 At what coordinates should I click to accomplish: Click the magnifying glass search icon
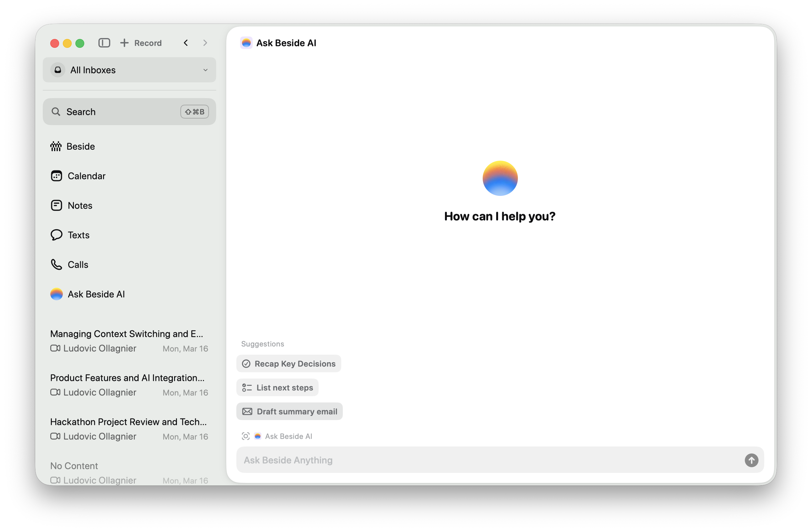[56, 112]
